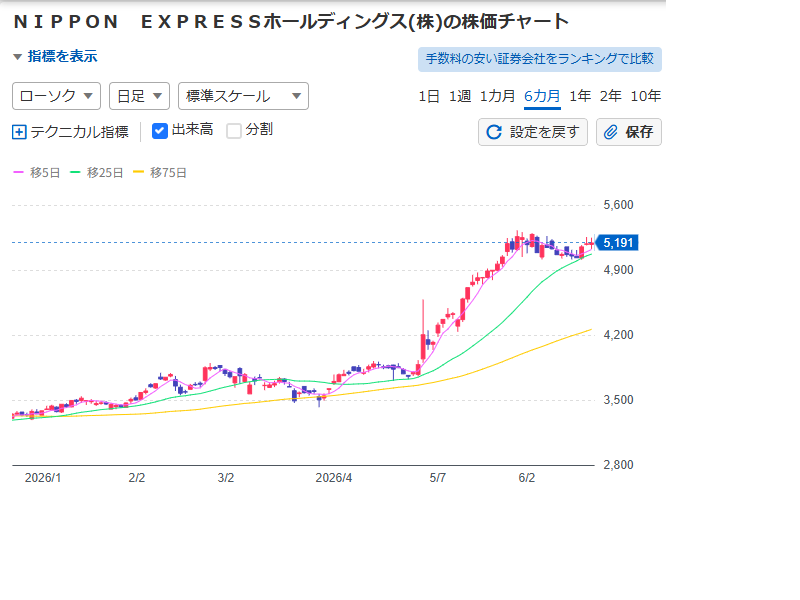This screenshot has width=800, height=600.
Task: Open the 手数料の安い証券会社をランキングで比較 link
Action: click(539, 59)
